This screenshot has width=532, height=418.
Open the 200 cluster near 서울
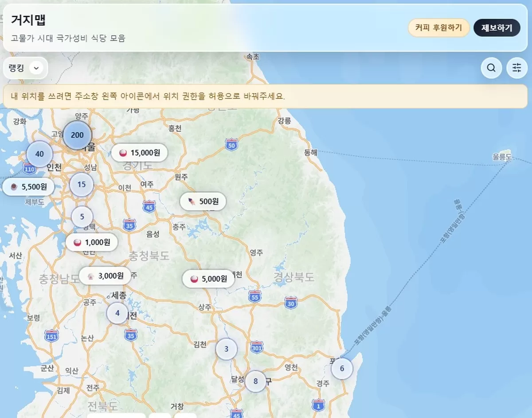click(x=77, y=134)
